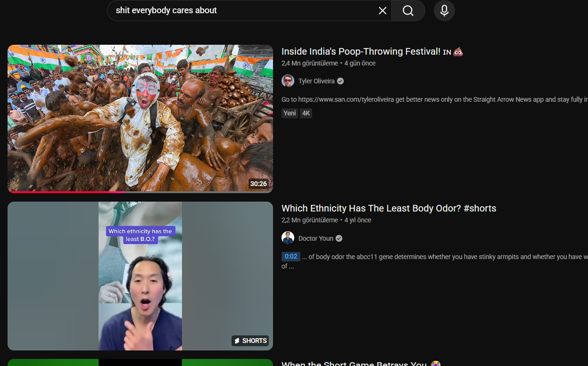Focus the search field containing the current query
This screenshot has width=588, height=366.
point(240,11)
